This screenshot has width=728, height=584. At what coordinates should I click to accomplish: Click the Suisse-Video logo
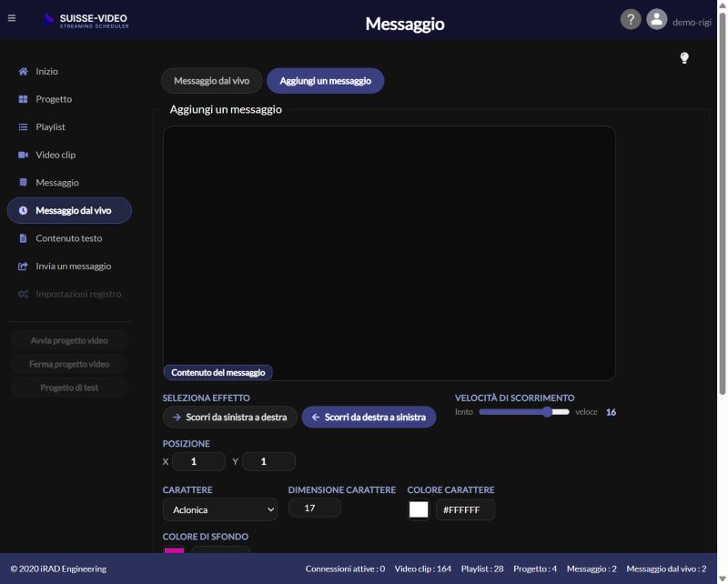86,20
